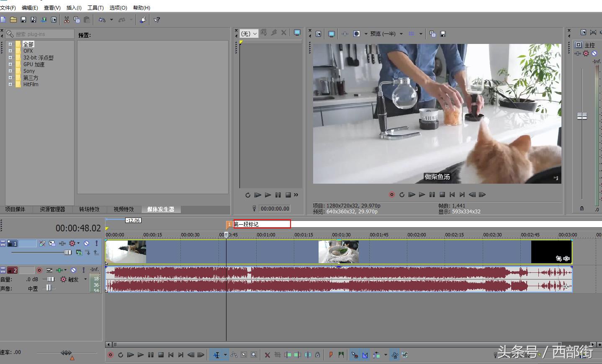Viewport: 602px width, 364px height.
Task: Click the lock event icon in timeline toolbar
Action: tap(318, 355)
